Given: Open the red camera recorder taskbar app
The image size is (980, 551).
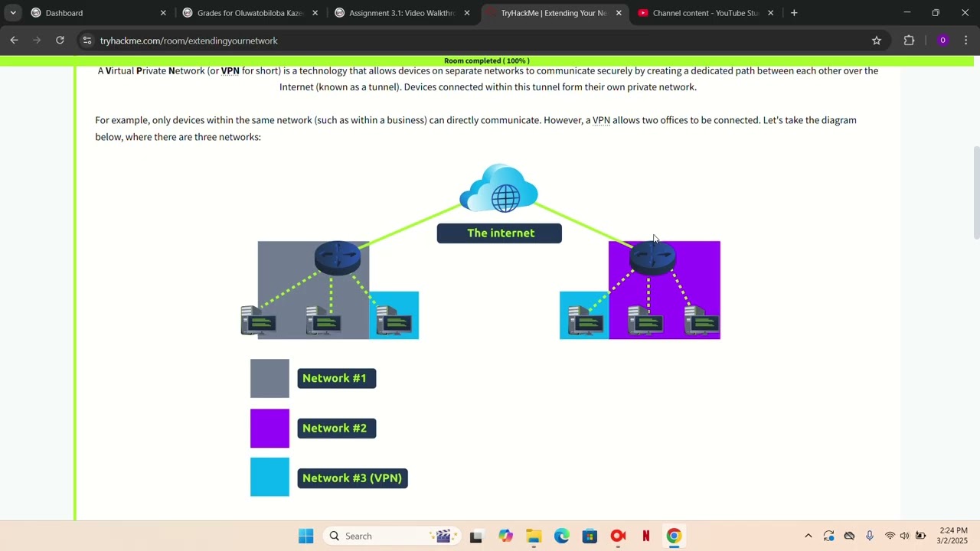Looking at the screenshot, I should pos(618,536).
